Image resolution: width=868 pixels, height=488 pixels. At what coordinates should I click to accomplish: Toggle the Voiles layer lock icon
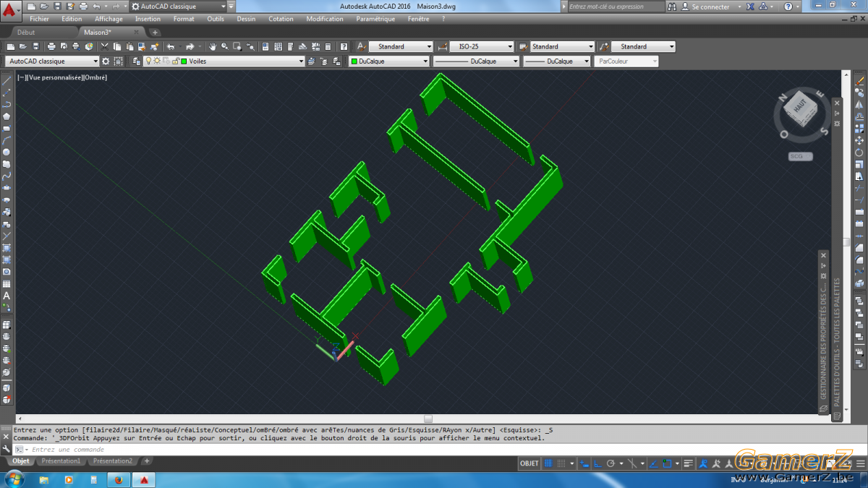click(x=174, y=61)
